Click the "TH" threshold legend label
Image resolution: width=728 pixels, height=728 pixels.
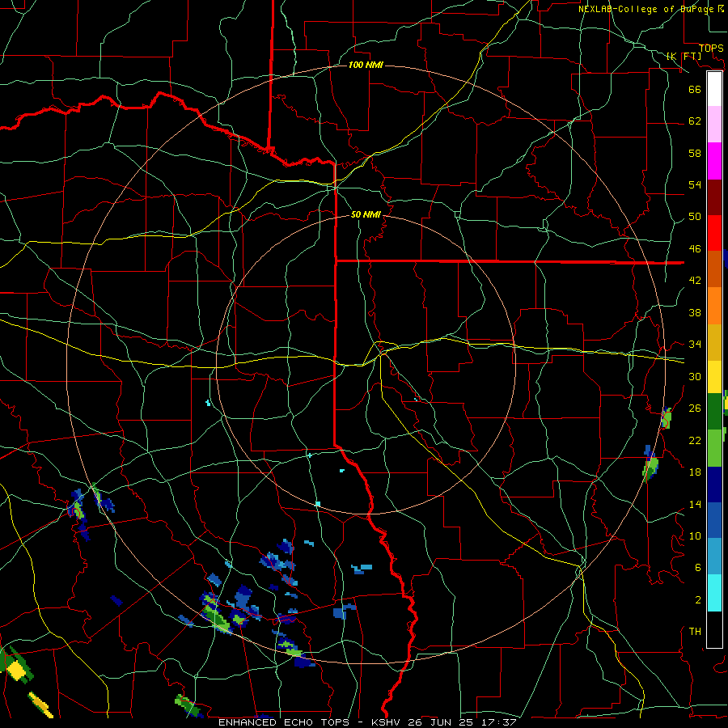click(695, 632)
